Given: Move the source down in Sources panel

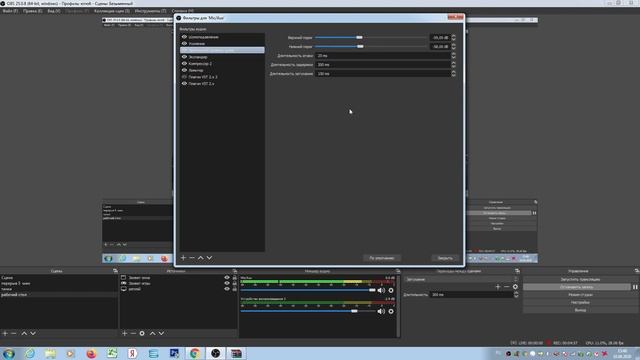Looking at the screenshot, I should tap(161, 333).
